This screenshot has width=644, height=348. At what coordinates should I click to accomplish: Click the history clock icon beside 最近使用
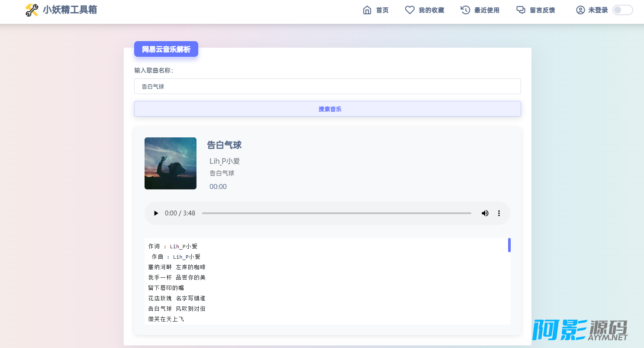click(465, 10)
